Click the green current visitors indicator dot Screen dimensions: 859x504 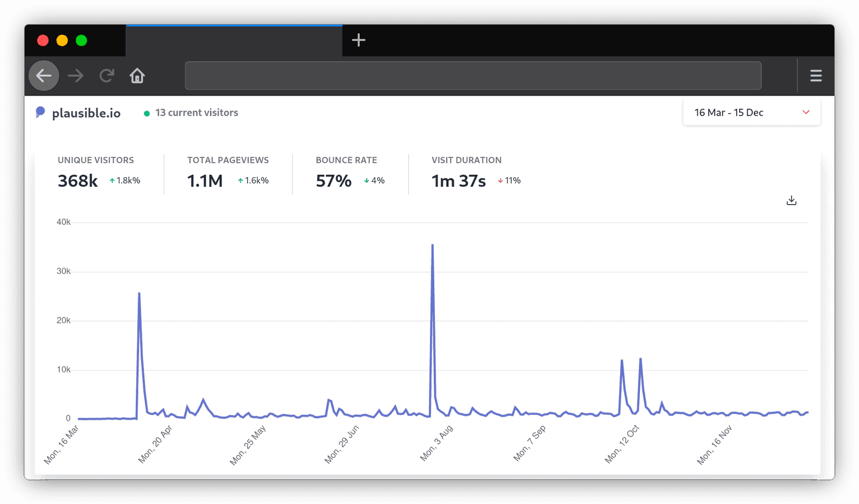[147, 113]
